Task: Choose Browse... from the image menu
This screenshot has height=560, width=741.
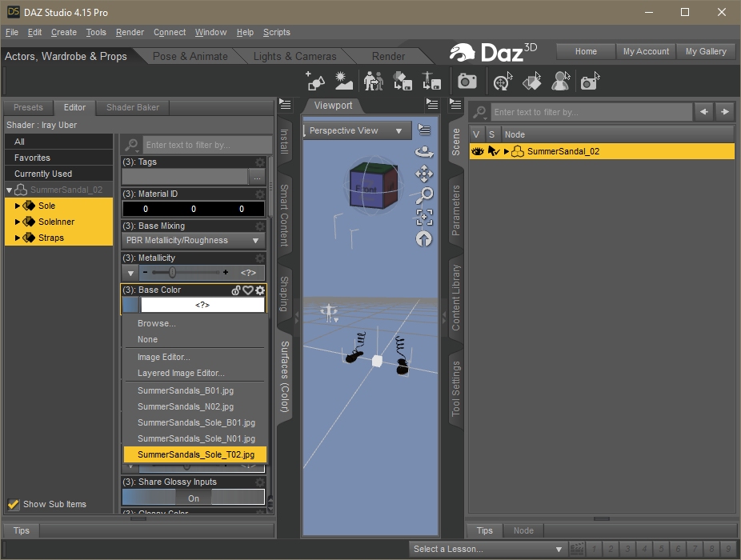Action: tap(156, 323)
